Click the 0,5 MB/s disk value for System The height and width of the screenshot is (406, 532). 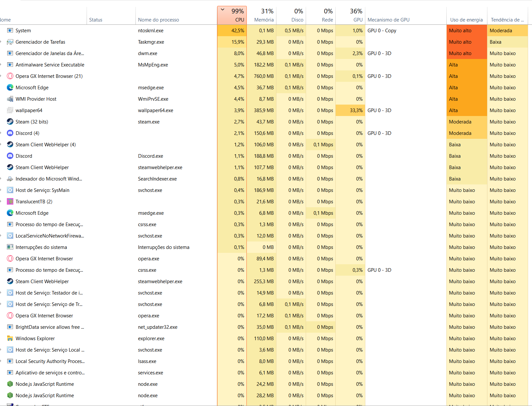point(291,31)
